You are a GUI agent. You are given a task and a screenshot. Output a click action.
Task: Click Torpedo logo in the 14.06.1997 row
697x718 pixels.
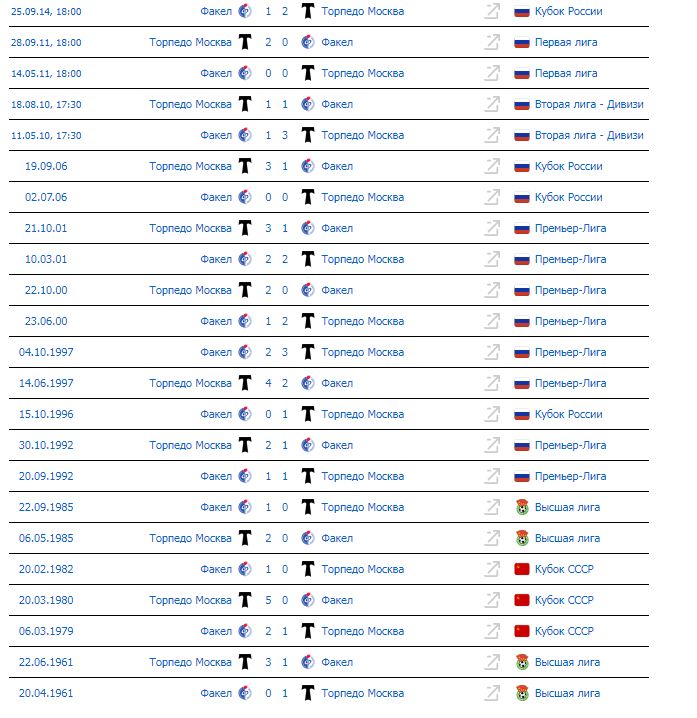pyautogui.click(x=244, y=383)
